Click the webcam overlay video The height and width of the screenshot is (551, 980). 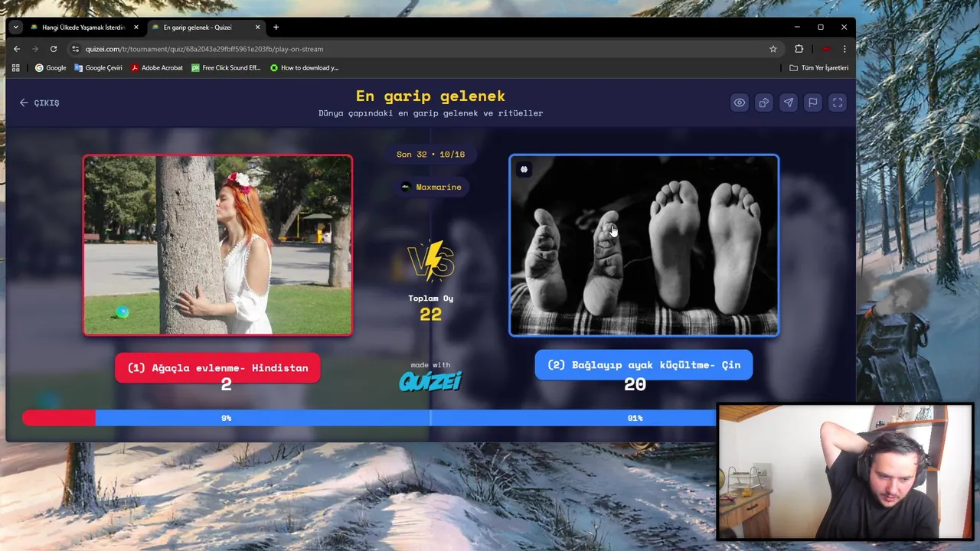coord(845,472)
